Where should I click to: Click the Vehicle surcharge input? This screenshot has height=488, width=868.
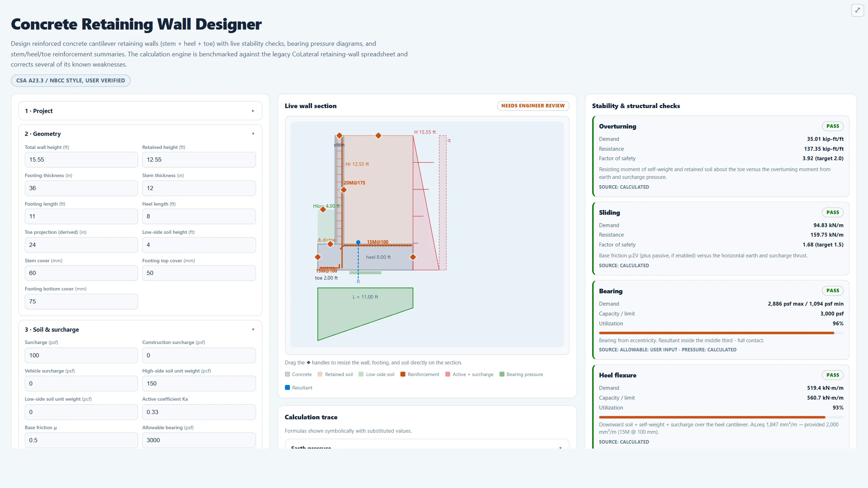(81, 384)
